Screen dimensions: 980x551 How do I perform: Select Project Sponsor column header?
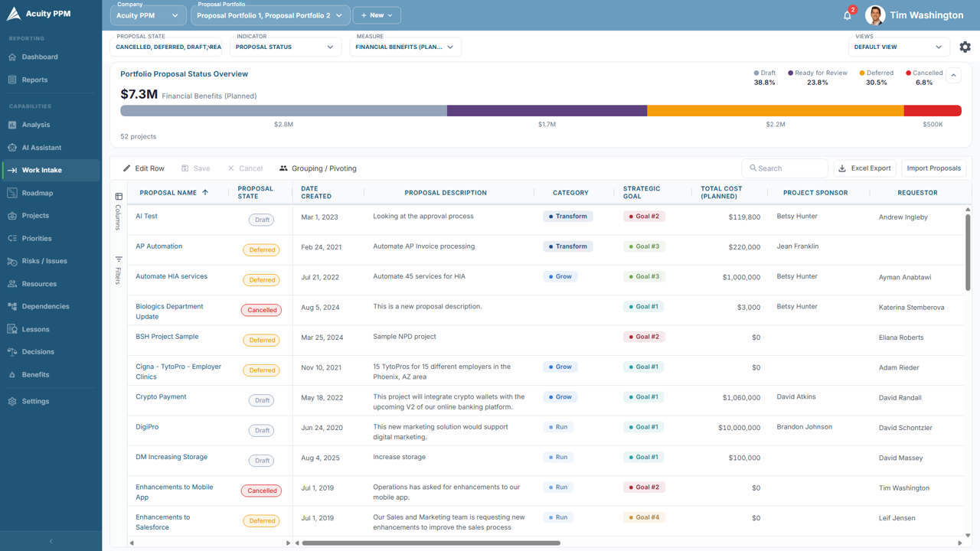815,193
